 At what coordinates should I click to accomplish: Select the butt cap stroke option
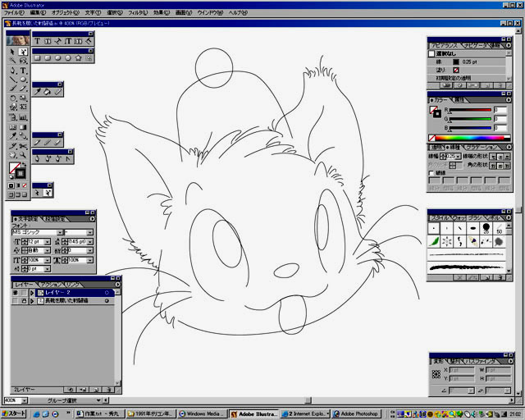pyautogui.click(x=493, y=157)
